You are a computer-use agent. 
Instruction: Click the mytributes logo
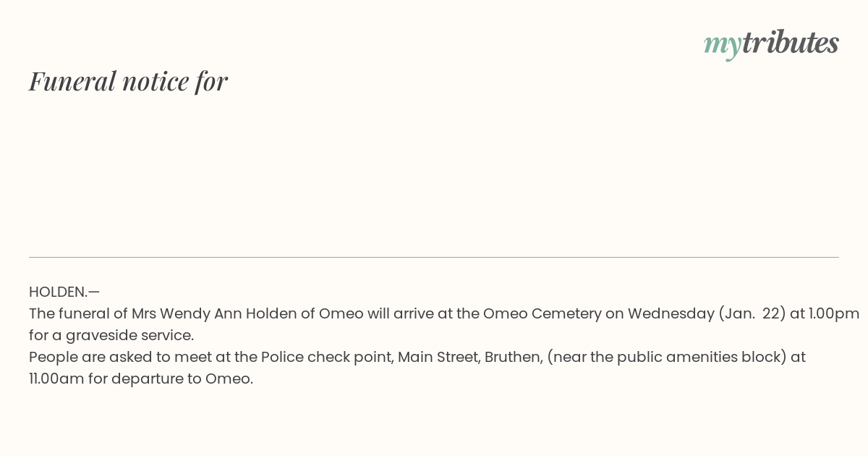click(x=771, y=43)
